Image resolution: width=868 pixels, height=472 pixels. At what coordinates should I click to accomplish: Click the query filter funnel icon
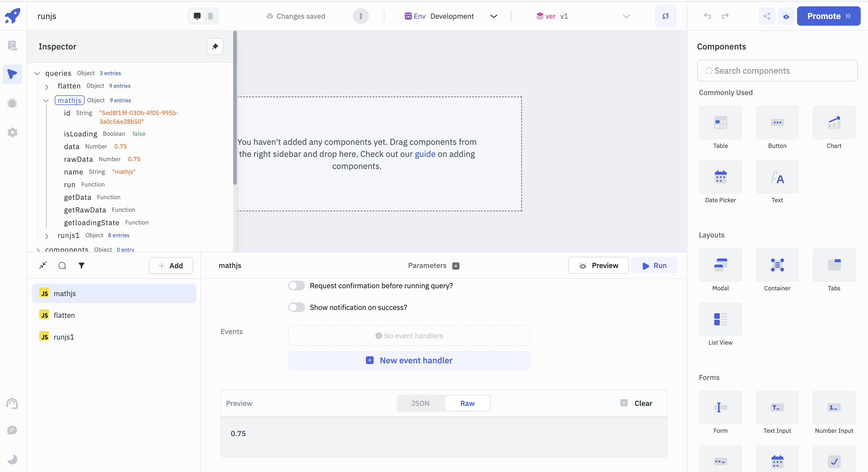coord(82,266)
